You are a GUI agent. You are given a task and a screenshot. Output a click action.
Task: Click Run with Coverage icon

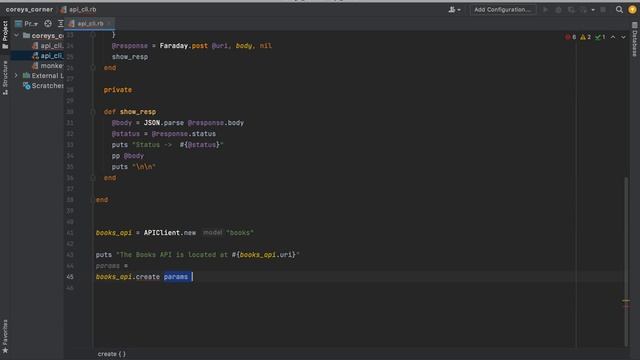pyautogui.click(x=571, y=9)
